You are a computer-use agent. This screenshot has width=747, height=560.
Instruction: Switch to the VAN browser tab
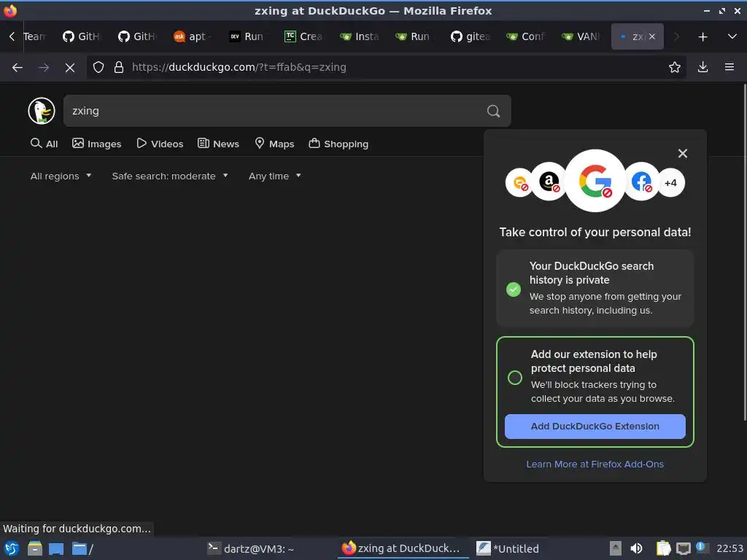click(581, 36)
